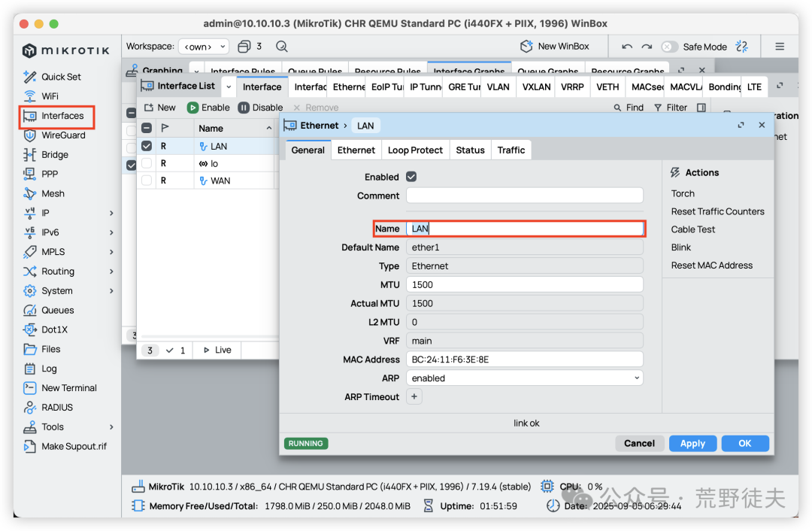The width and height of the screenshot is (812, 531).
Task: Expand the System submenu
Action: coord(111,290)
